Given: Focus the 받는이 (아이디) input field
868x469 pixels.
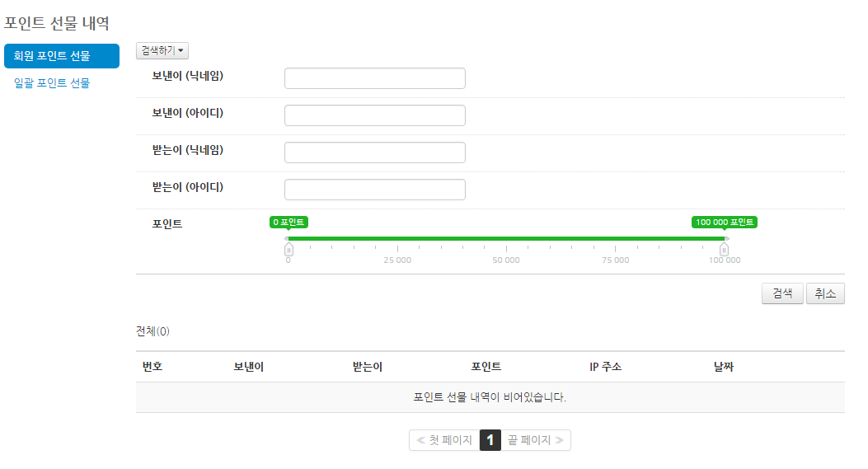Looking at the screenshot, I should point(375,190).
